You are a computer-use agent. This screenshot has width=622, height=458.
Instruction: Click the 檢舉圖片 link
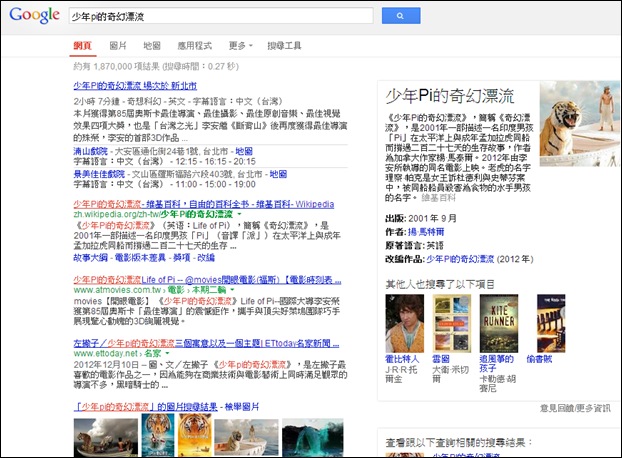pos(242,407)
